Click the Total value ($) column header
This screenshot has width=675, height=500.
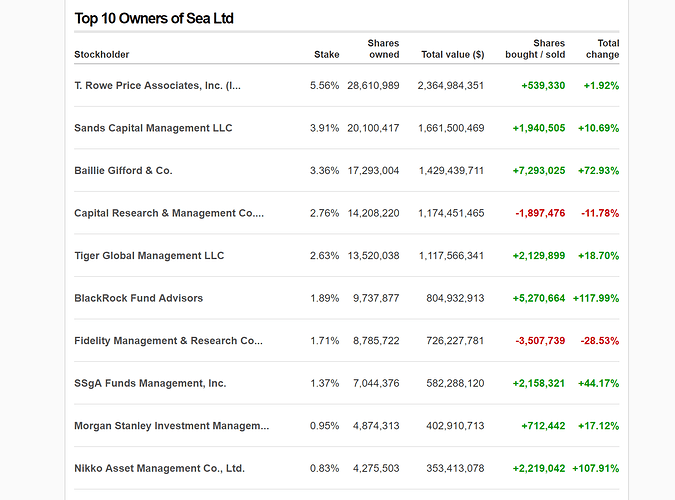pos(452,55)
